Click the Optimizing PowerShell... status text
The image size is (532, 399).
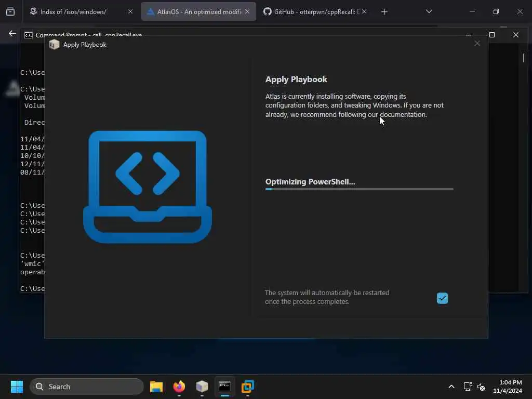[x=310, y=182]
